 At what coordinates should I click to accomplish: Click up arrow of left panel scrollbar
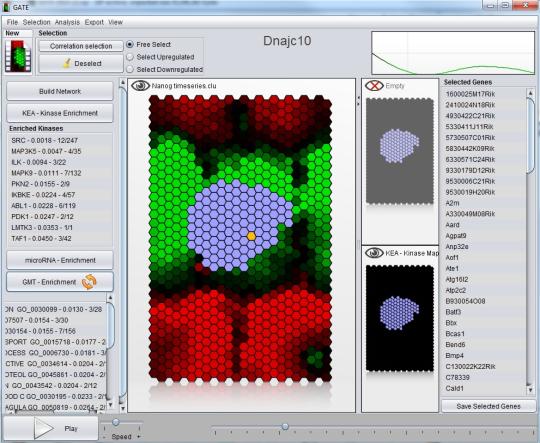(x=123, y=83)
